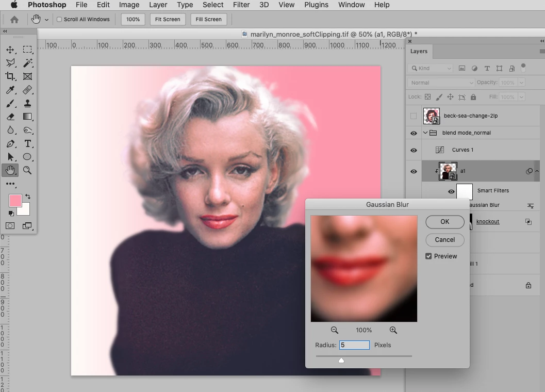Image resolution: width=545 pixels, height=392 pixels.
Task: Swap foreground and background colors
Action: [28, 197]
